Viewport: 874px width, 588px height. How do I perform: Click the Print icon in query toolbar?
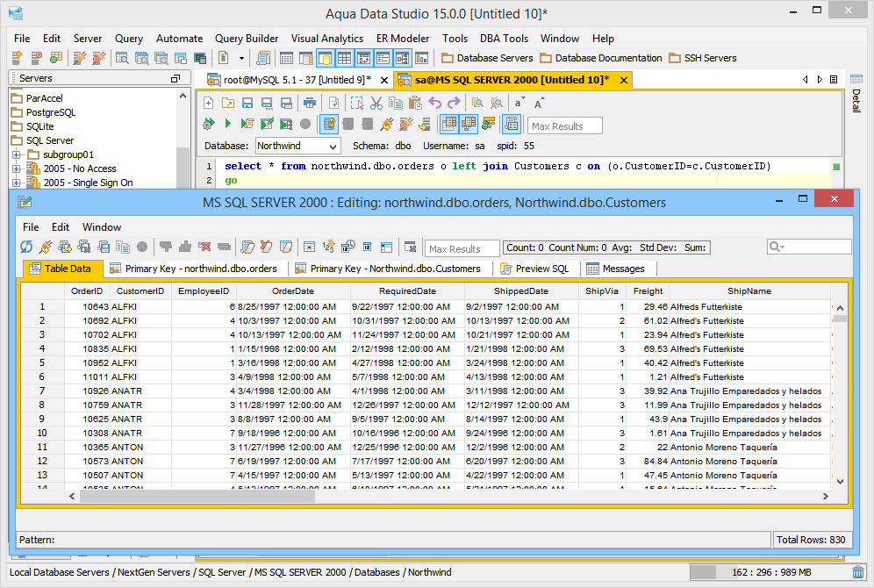(x=310, y=103)
